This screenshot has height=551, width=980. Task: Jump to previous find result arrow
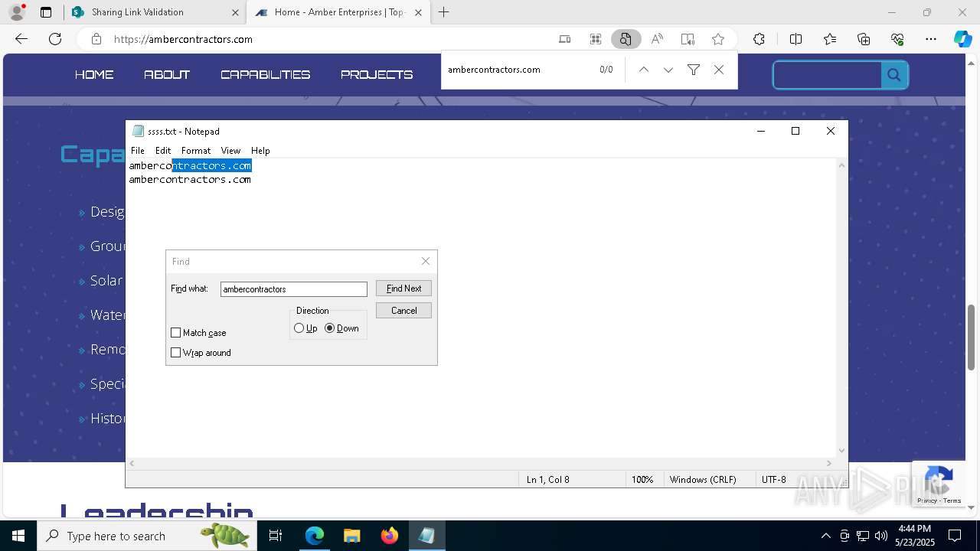644,70
